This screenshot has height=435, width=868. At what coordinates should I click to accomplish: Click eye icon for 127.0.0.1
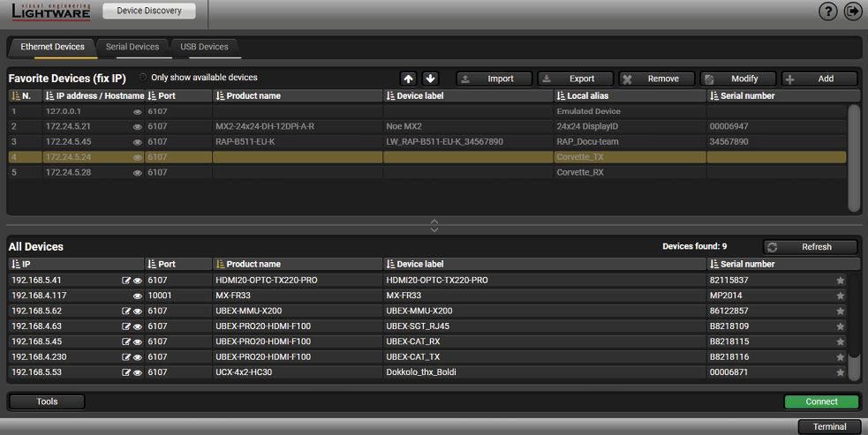[137, 112]
